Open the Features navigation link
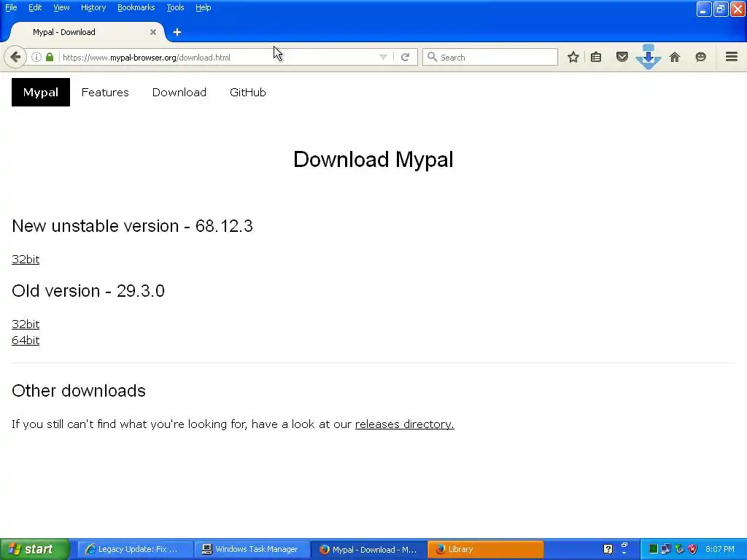This screenshot has width=747, height=560. (x=105, y=93)
